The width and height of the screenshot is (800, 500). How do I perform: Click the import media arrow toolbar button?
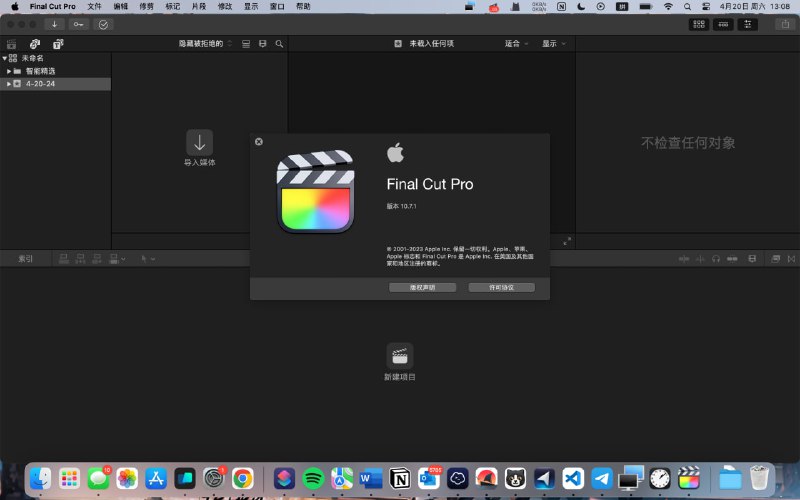53,24
